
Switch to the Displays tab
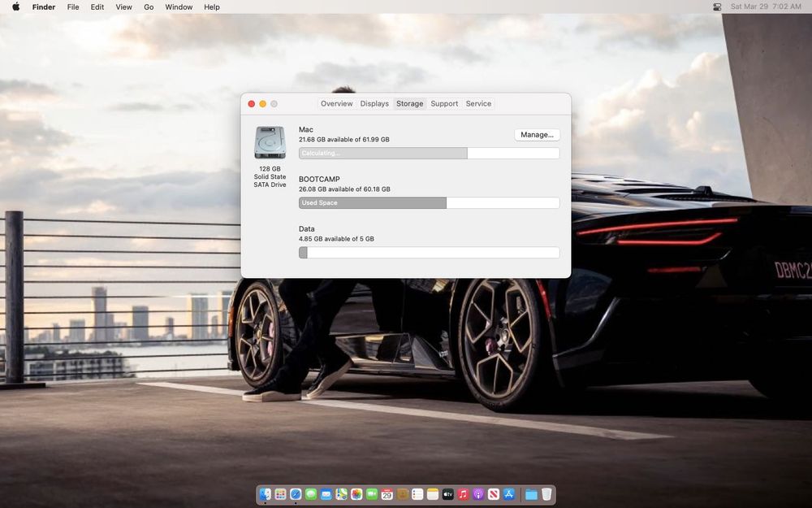tap(374, 104)
